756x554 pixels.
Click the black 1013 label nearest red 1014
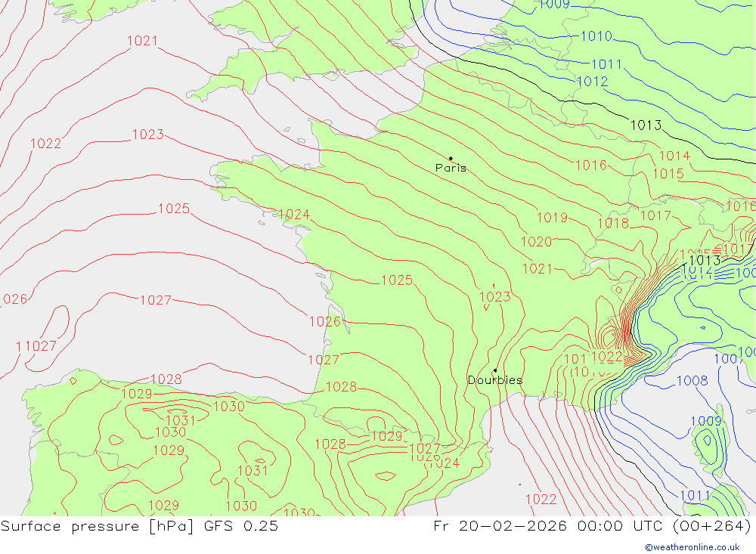point(646,125)
